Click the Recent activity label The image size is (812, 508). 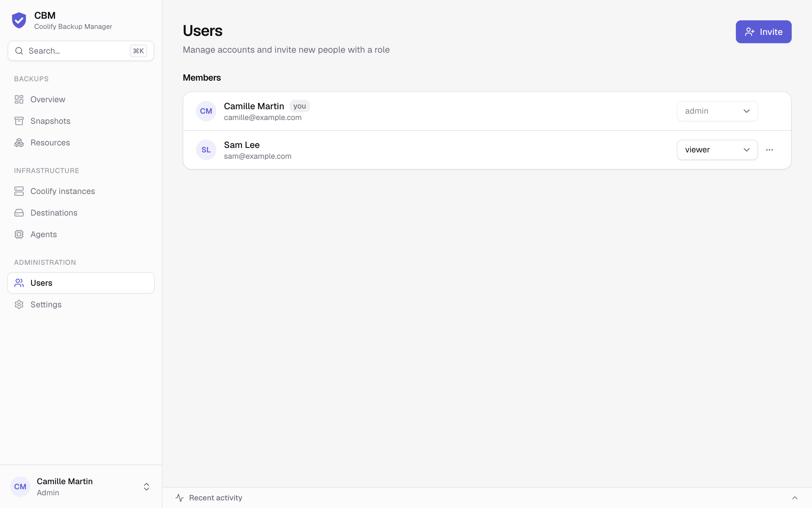point(215,498)
